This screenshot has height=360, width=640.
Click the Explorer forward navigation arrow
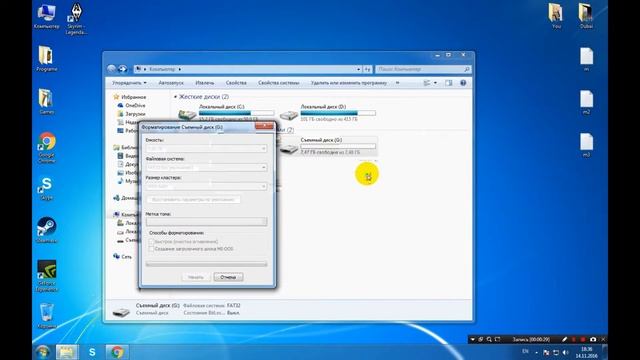click(122, 69)
